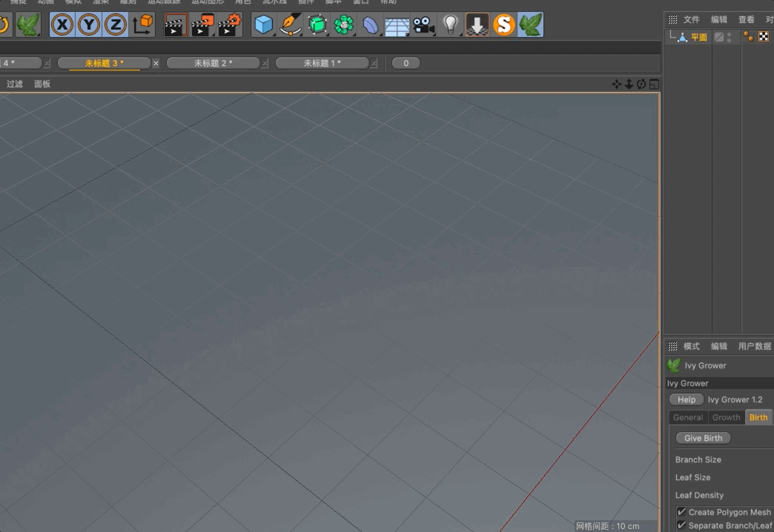Click the Object Manager dotted grip icon
774x532 pixels.
pos(672,20)
